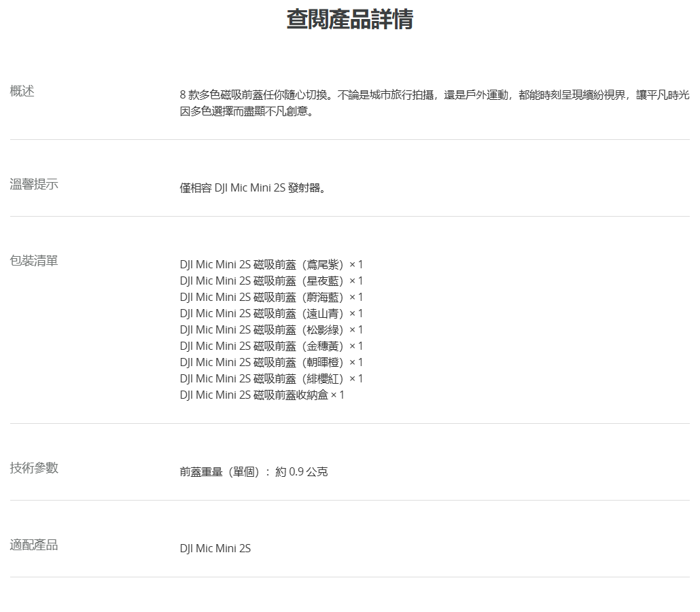Click the 鳶尾紫 magnetic cover line
The height and width of the screenshot is (612, 700).
point(271,264)
